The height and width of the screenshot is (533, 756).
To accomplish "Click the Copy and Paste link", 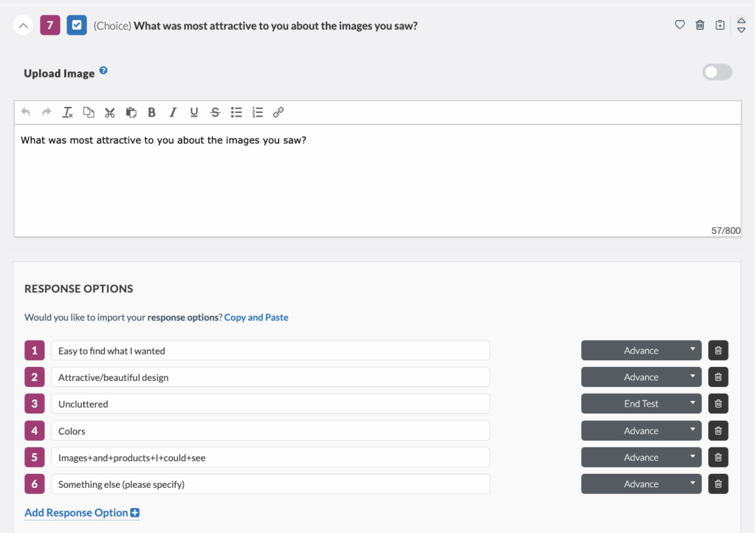I will point(256,317).
